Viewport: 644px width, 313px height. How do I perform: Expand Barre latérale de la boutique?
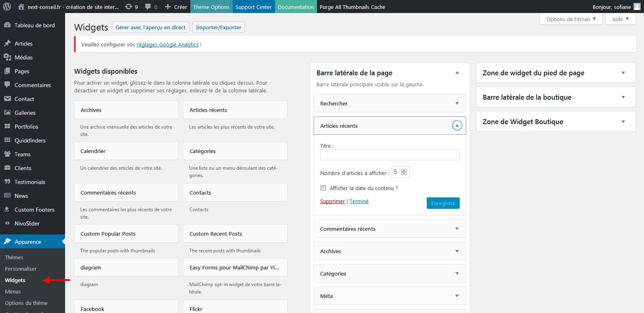(623, 97)
